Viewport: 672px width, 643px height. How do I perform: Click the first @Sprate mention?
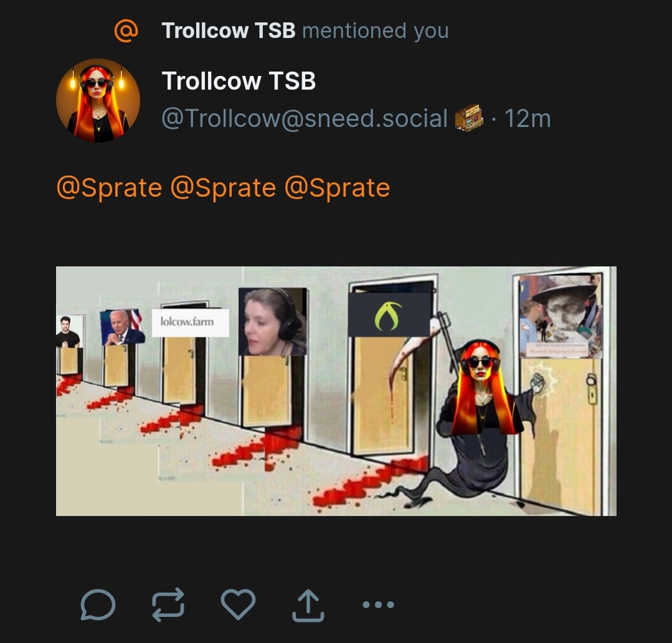[x=109, y=187]
